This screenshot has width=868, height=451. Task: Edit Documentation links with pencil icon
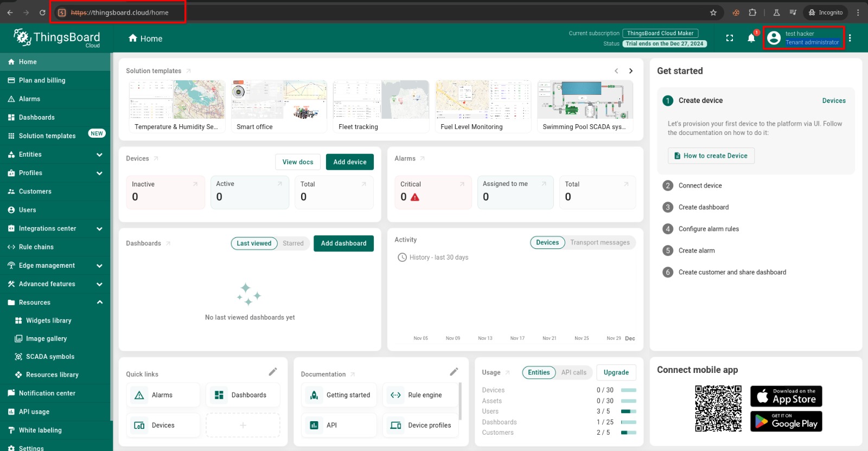[x=454, y=372]
